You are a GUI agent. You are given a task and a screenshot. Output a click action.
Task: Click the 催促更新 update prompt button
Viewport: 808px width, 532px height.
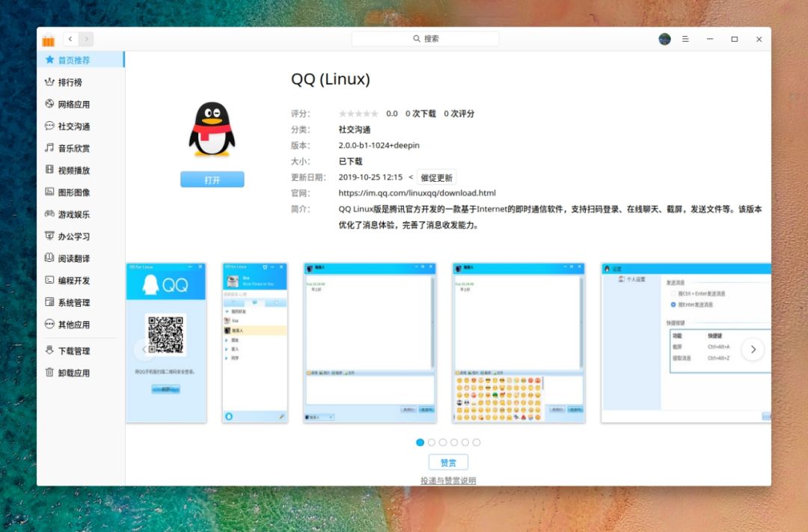[x=437, y=177]
